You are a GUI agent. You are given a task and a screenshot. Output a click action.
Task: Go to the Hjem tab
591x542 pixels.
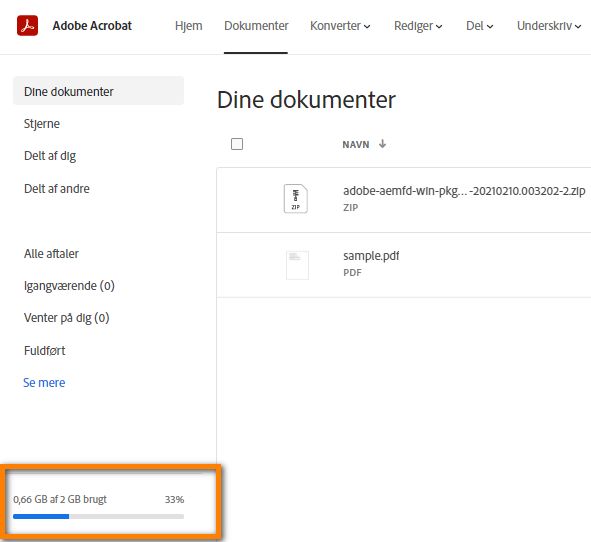click(x=188, y=26)
